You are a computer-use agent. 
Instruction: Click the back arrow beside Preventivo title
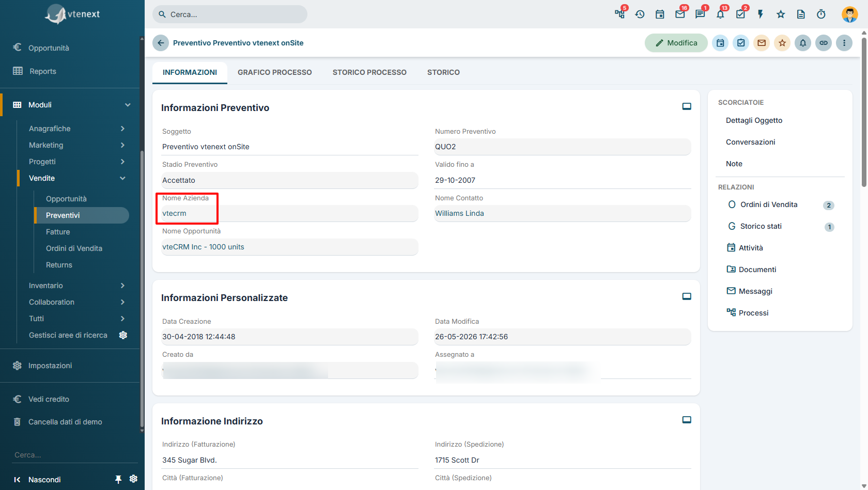(161, 43)
